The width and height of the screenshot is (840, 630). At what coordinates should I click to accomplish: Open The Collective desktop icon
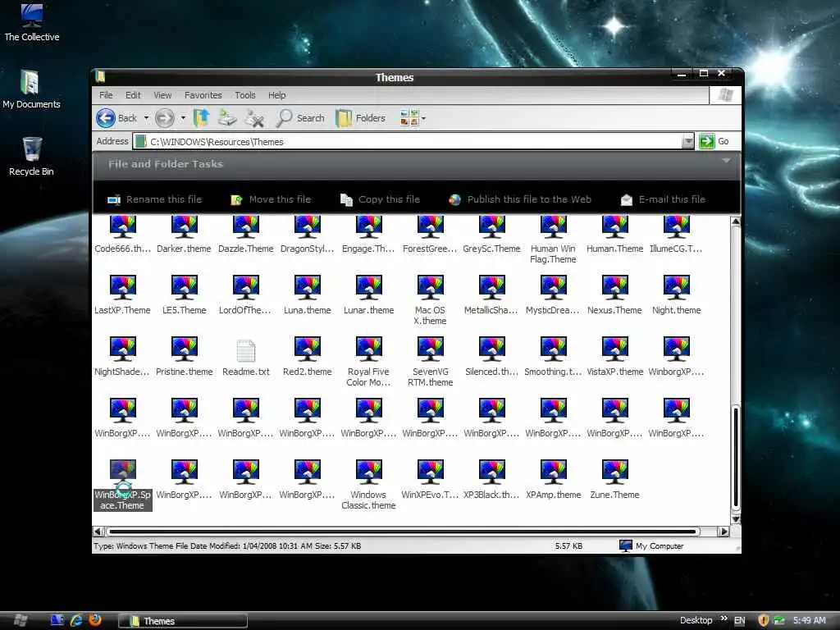coord(32,22)
